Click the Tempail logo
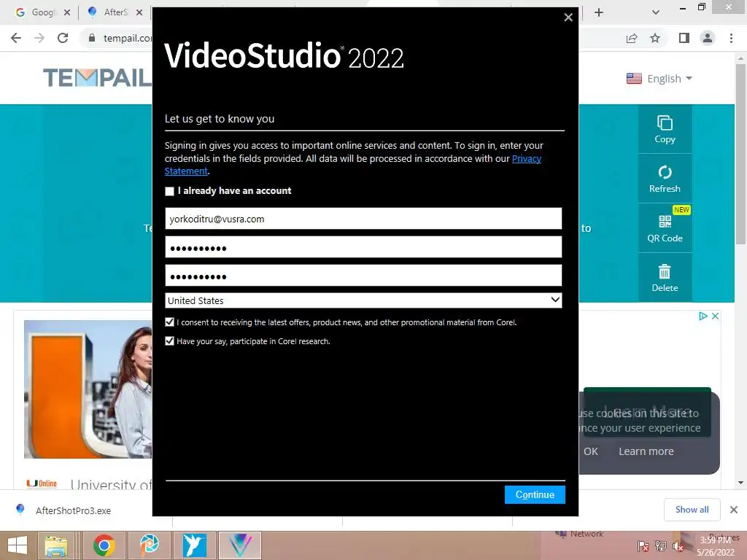This screenshot has width=747, height=560. pos(97,77)
